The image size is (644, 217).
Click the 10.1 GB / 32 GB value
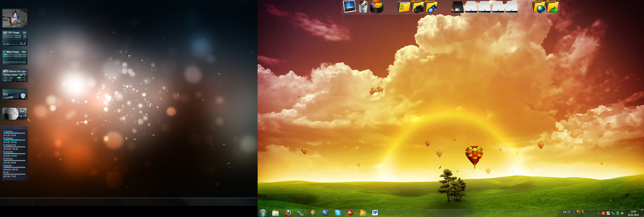click(9, 135)
